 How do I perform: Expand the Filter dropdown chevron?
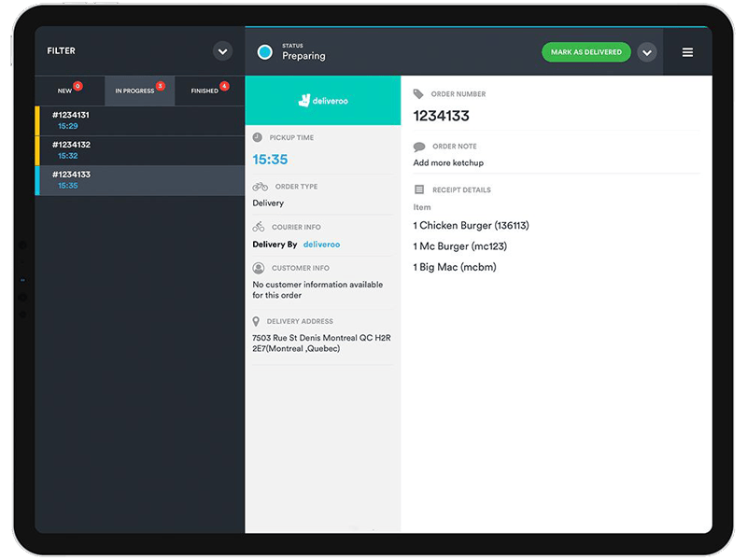point(222,51)
